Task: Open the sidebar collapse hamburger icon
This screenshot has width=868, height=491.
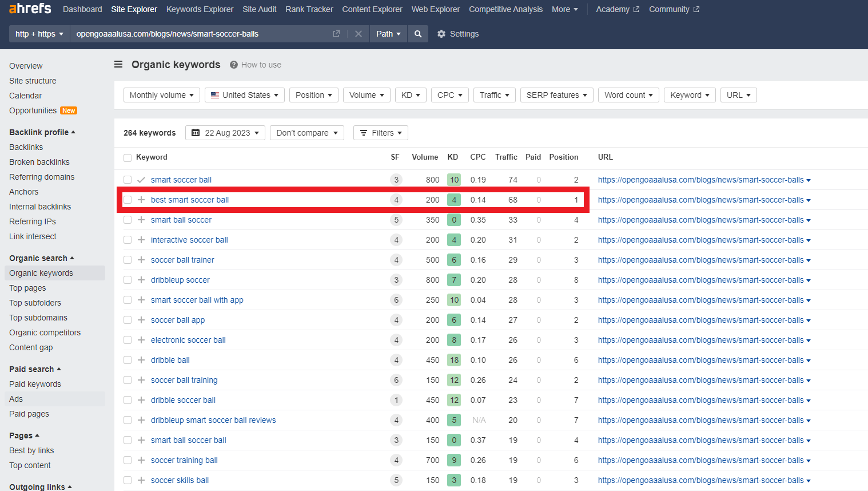Action: (x=118, y=65)
